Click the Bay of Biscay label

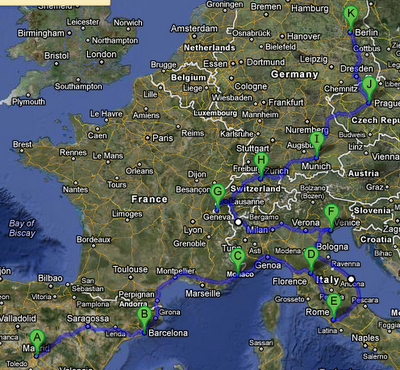tap(22, 228)
